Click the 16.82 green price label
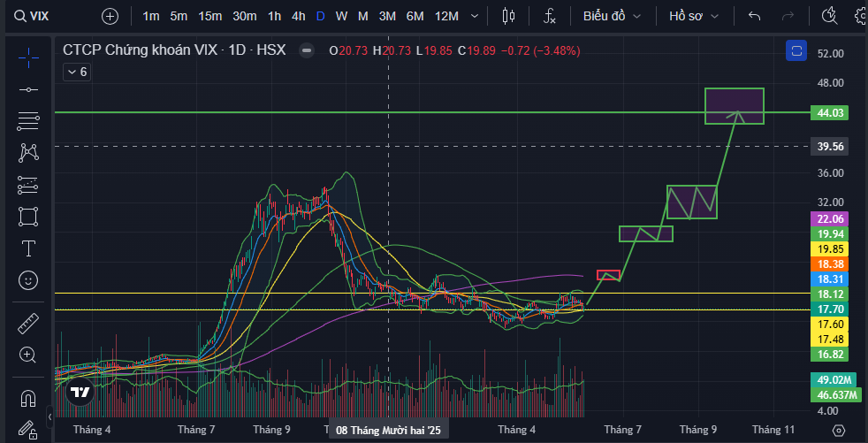 (x=829, y=355)
